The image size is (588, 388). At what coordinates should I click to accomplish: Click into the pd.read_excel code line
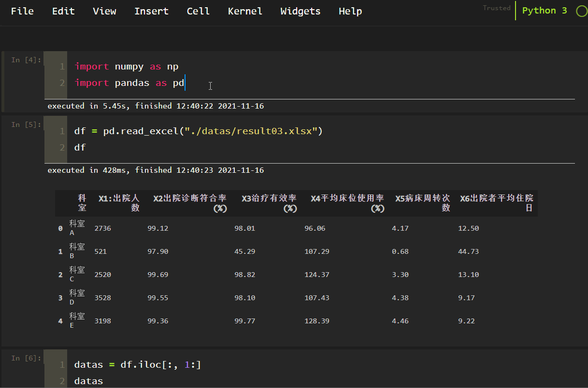click(x=198, y=131)
